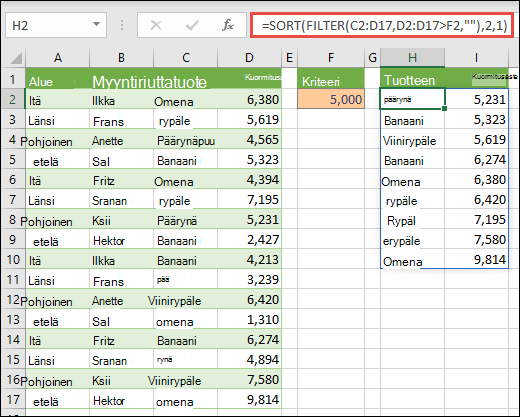Click the Enter checkmark icon in formula bar
The width and height of the screenshot is (520, 417).
pos(192,25)
